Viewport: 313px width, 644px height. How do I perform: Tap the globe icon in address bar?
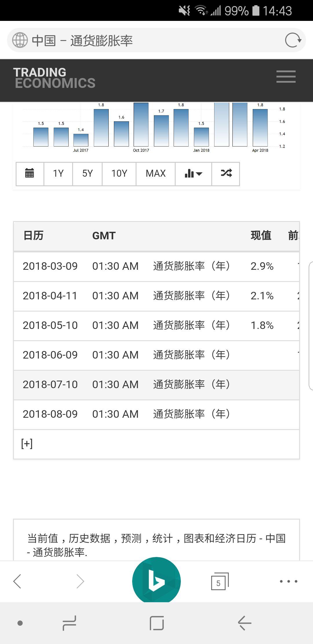pos(20,40)
